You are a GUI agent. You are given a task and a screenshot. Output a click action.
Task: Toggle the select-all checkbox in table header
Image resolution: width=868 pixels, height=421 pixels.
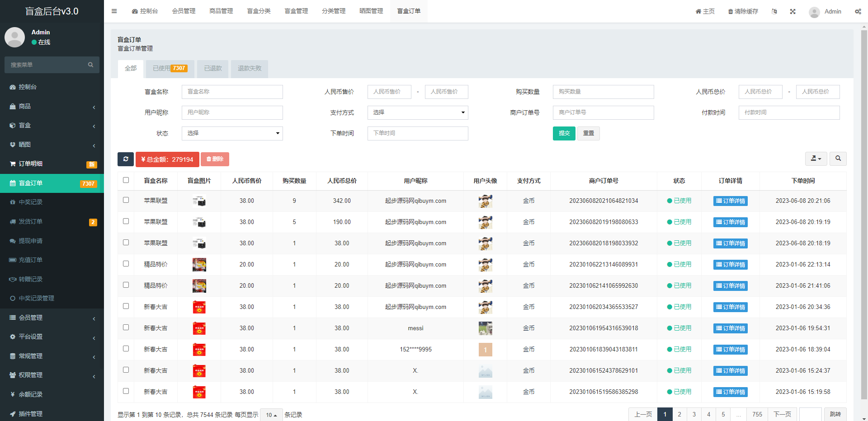[x=126, y=180]
